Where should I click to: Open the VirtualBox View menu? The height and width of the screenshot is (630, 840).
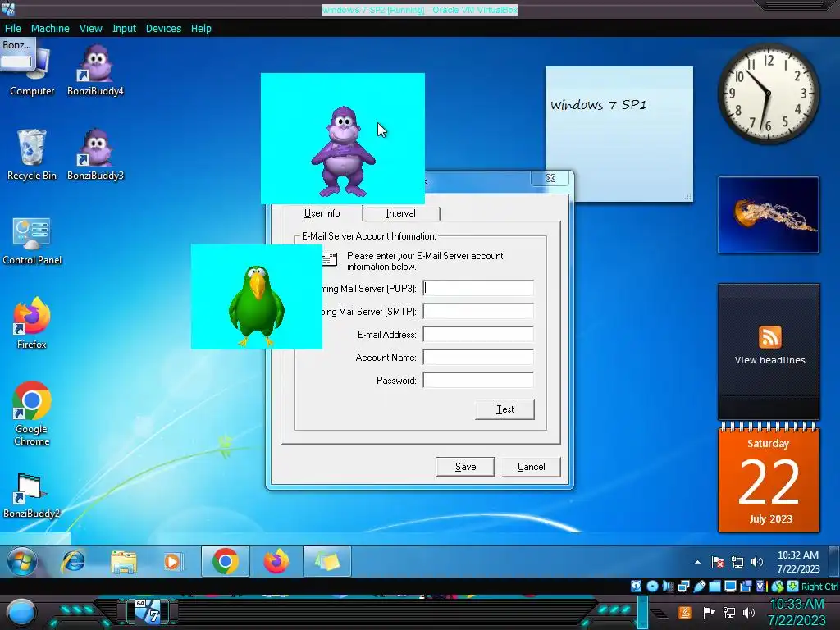[90, 29]
